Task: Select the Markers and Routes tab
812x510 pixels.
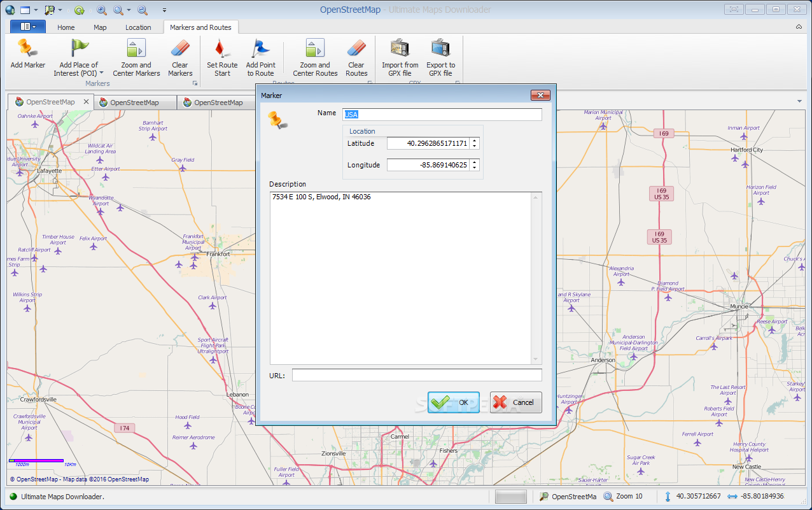Action: [x=201, y=27]
